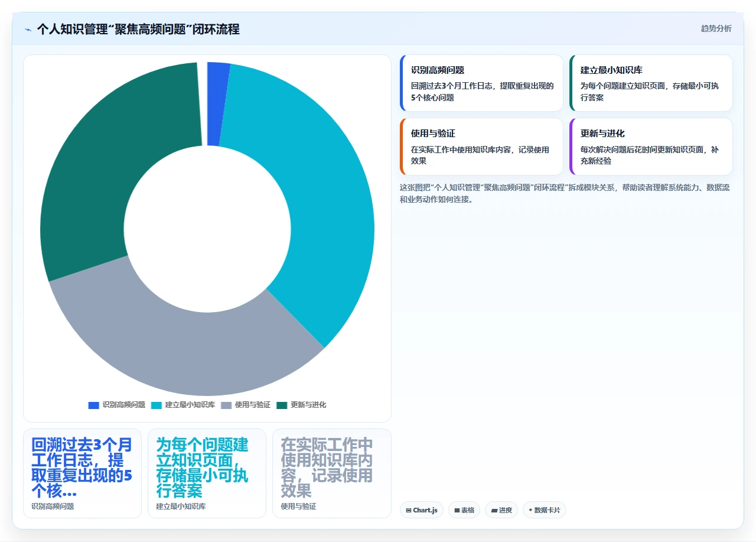Open the 建立最小知识库 step card
This screenshot has width=756, height=542.
coord(651,83)
